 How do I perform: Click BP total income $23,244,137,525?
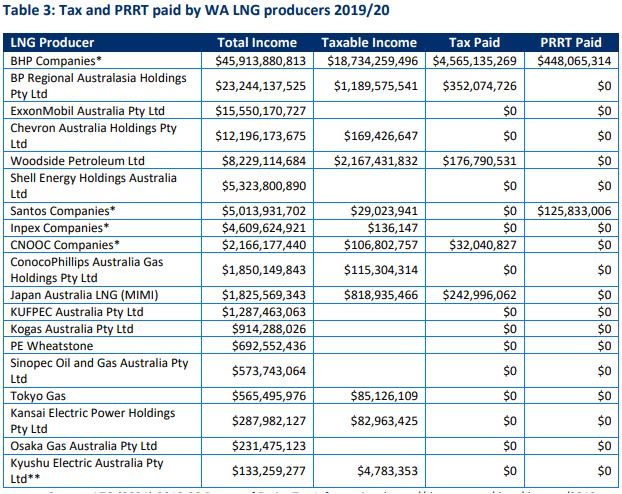click(x=261, y=86)
